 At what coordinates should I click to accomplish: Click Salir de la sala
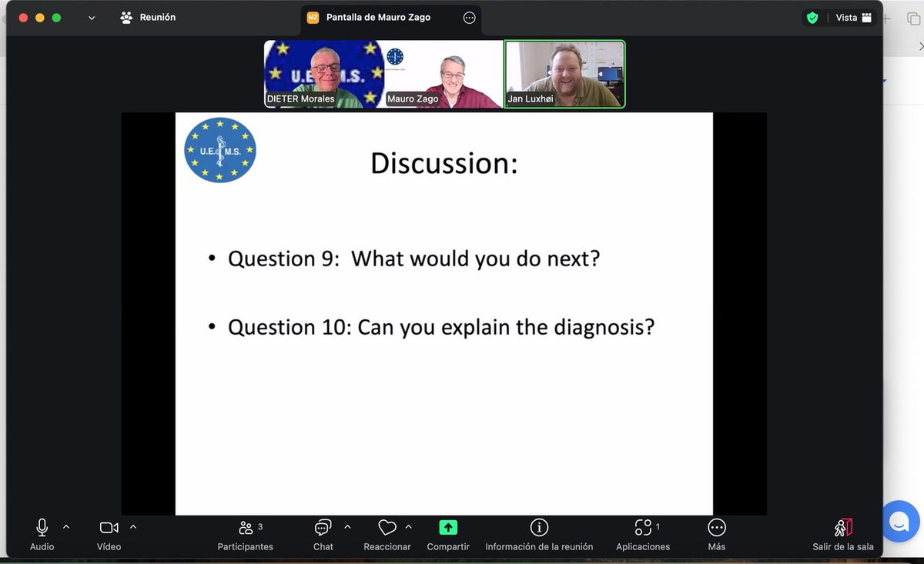(x=843, y=535)
